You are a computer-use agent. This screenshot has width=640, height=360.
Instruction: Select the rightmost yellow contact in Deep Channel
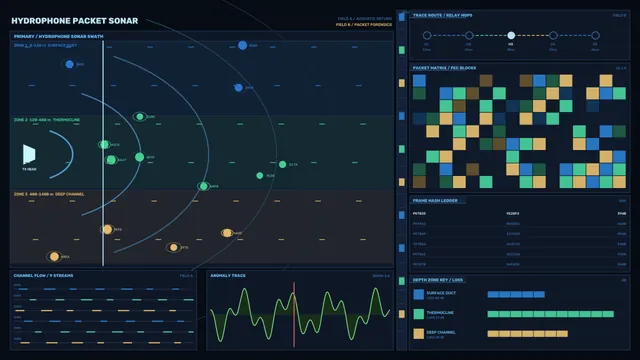[227, 233]
